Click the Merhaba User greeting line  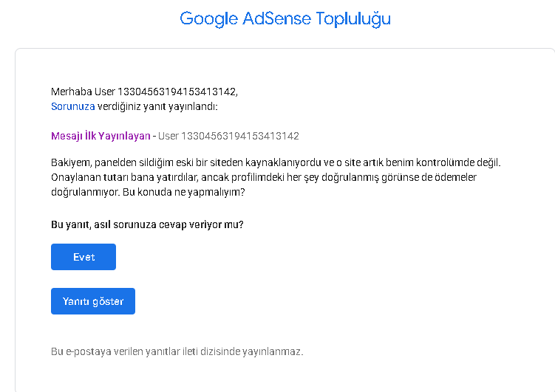click(x=144, y=92)
